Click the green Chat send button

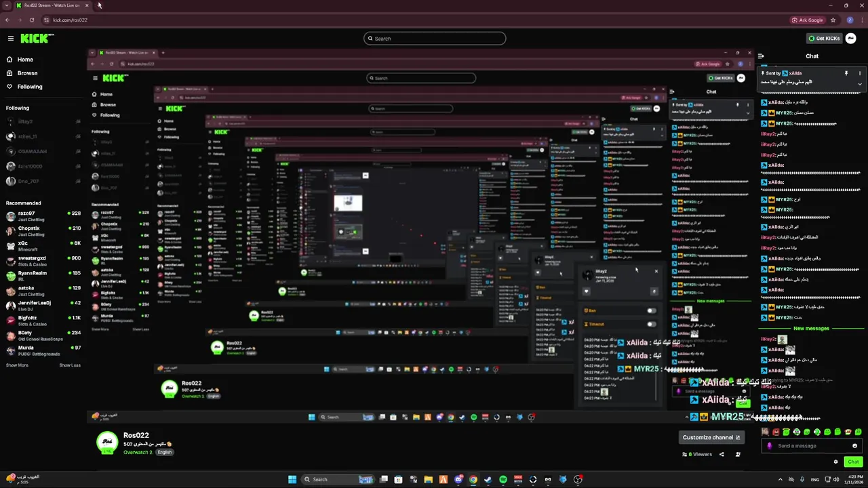coord(853,462)
